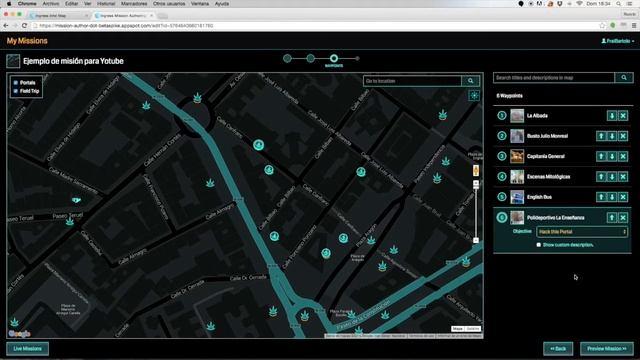This screenshot has height=360, width=640.
Task: Open My Missions link
Action: (27, 41)
